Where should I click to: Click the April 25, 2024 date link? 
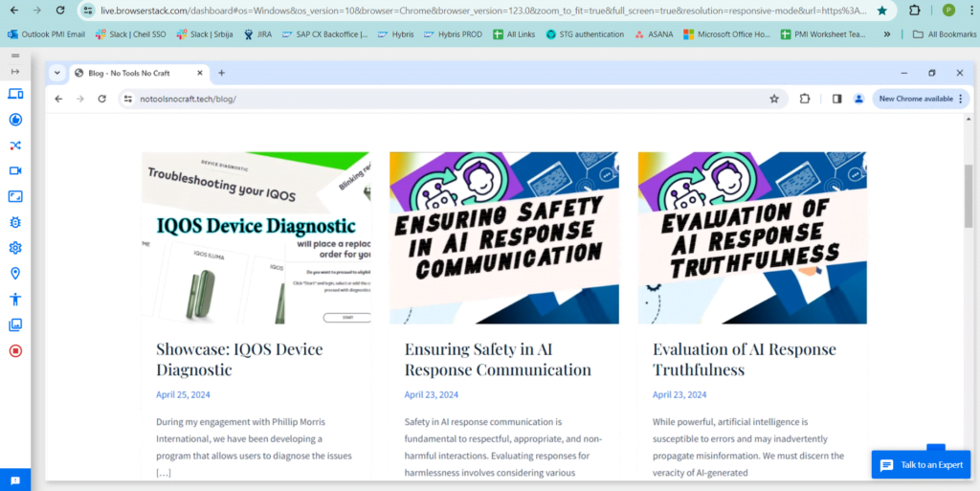183,394
